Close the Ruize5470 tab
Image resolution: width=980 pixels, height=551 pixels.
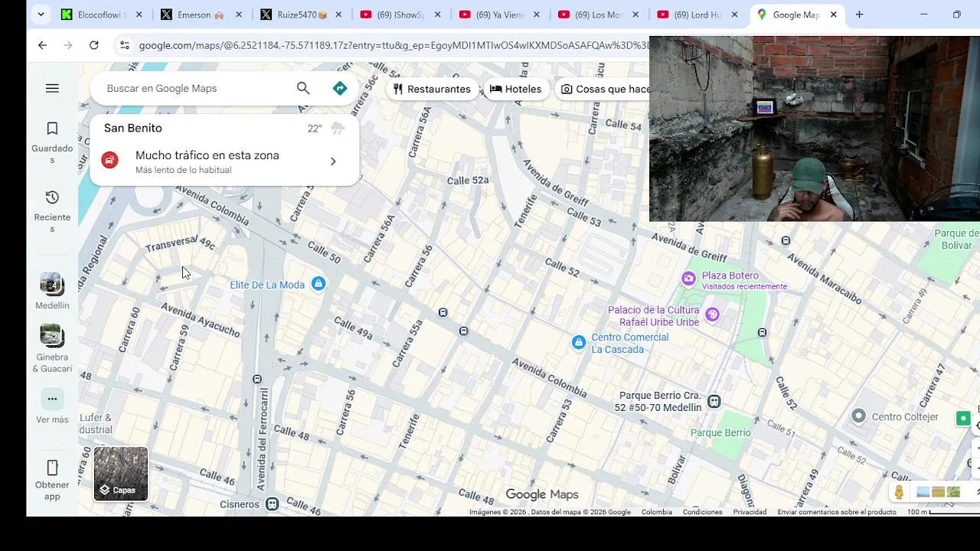pyautogui.click(x=338, y=15)
